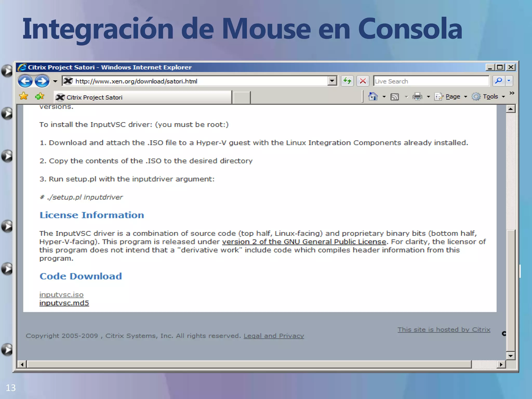532x399 pixels.
Task: Click the vertical scrollbar down arrow
Action: pyautogui.click(x=511, y=356)
